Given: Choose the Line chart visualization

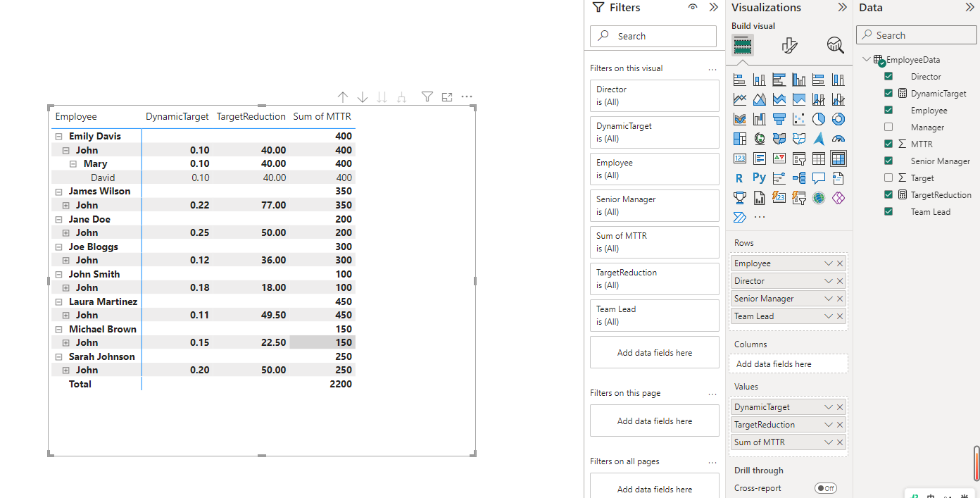Looking at the screenshot, I should tap(739, 99).
